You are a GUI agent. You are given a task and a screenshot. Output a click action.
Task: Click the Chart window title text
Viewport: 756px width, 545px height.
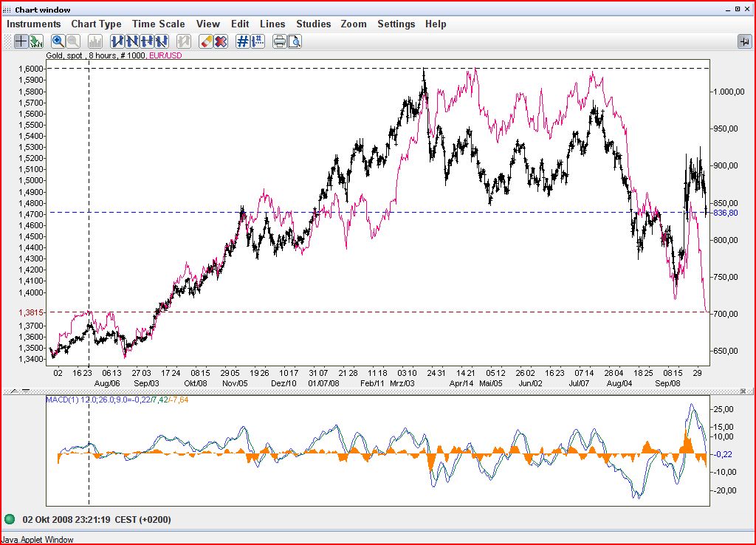(42, 10)
